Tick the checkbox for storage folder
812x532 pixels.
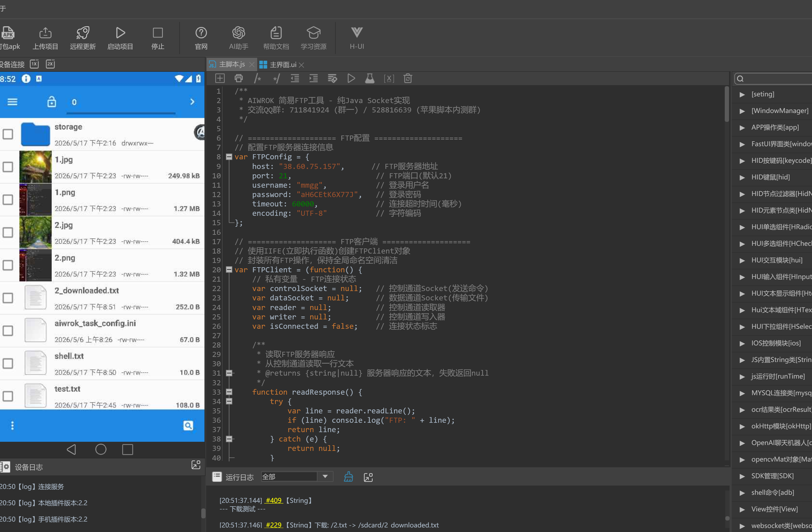8,134
